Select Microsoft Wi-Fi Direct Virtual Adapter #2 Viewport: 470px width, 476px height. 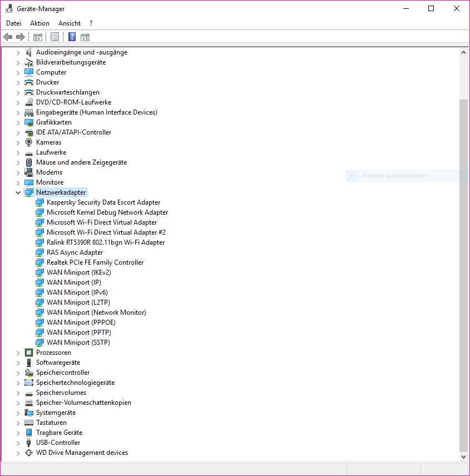click(x=106, y=232)
